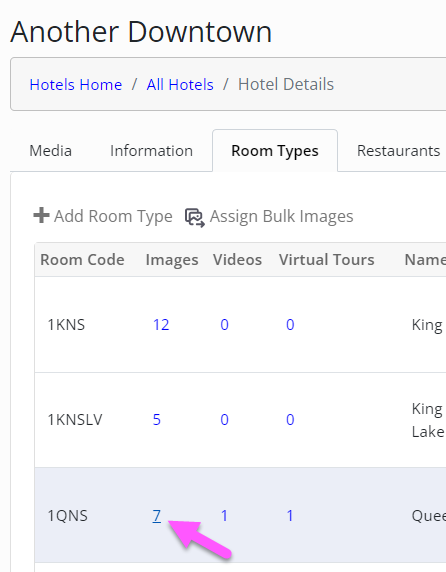
Task: Sort by the Room Code column header
Action: click(82, 260)
